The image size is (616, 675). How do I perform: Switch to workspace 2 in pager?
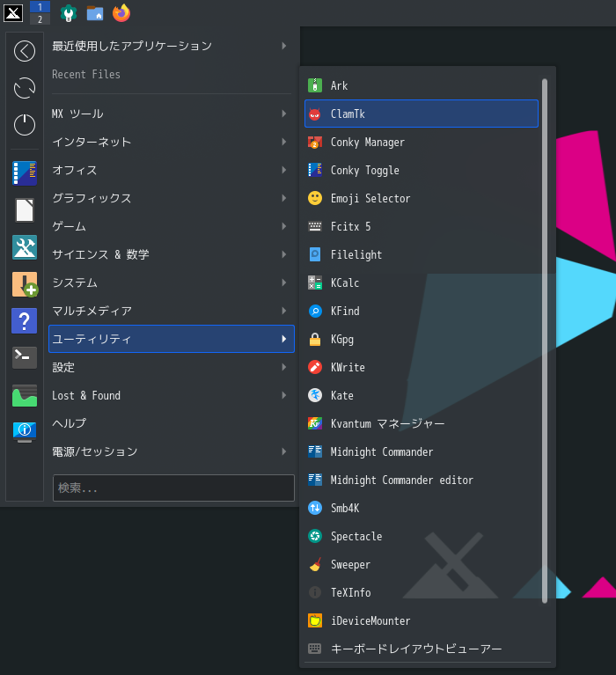tap(40, 19)
